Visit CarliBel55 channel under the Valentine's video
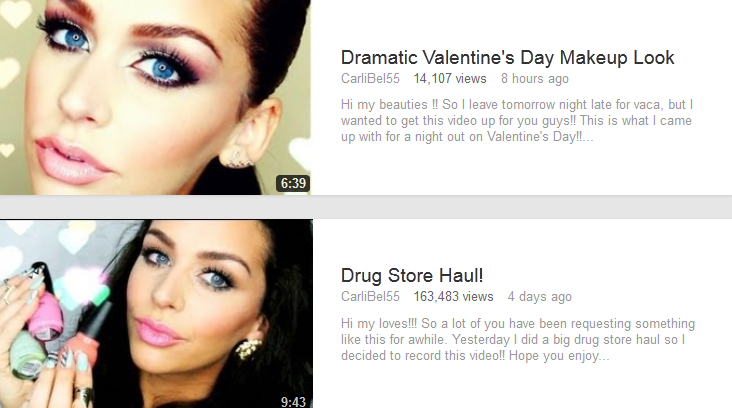The image size is (732, 408). 370,78
